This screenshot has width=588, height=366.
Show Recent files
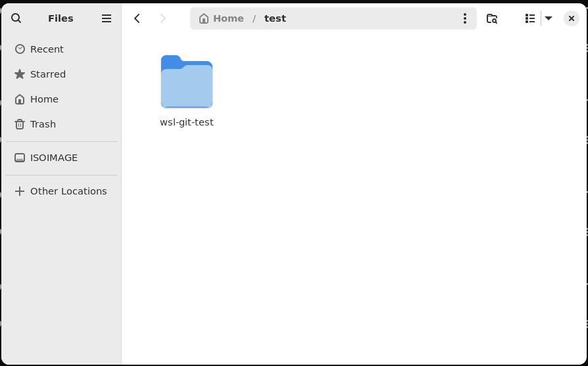tap(46, 49)
